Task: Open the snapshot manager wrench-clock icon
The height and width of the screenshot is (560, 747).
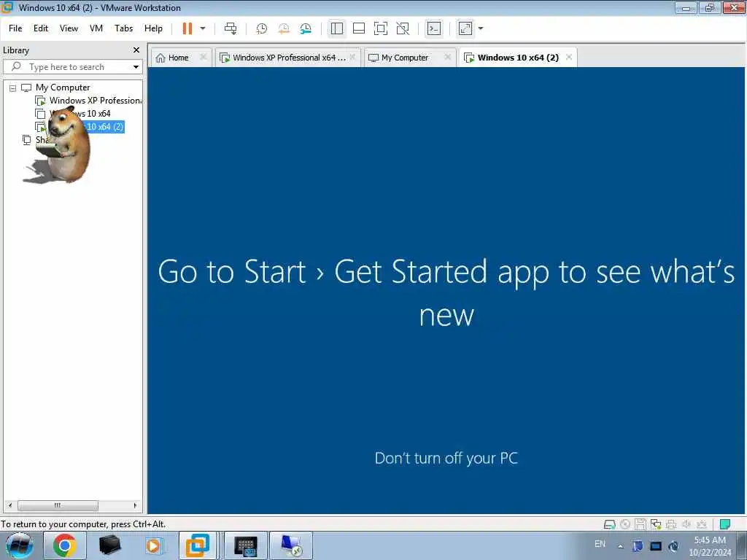Action: tap(306, 28)
